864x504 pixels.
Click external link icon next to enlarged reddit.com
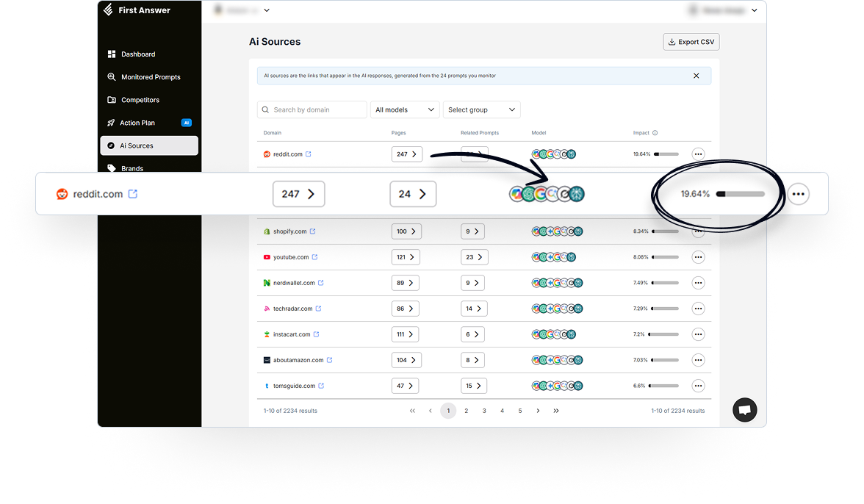(133, 194)
